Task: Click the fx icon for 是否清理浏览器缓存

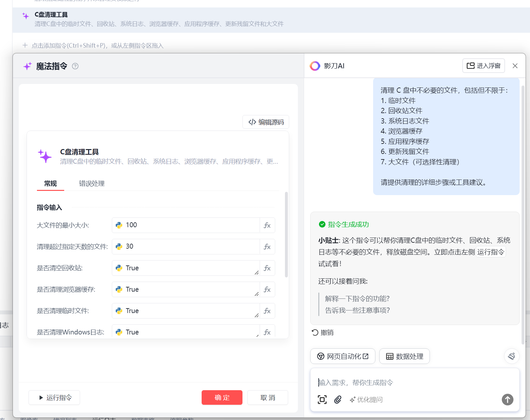Action: coord(267,289)
